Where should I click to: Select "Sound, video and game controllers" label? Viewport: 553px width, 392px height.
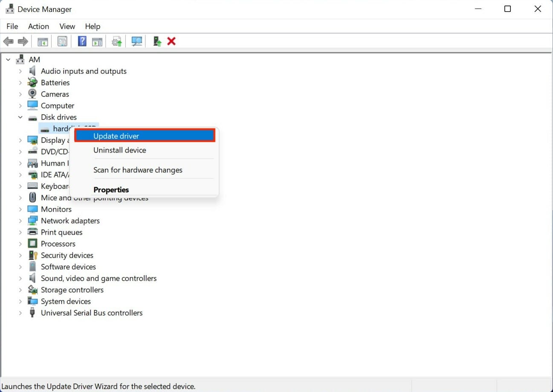[x=99, y=278]
